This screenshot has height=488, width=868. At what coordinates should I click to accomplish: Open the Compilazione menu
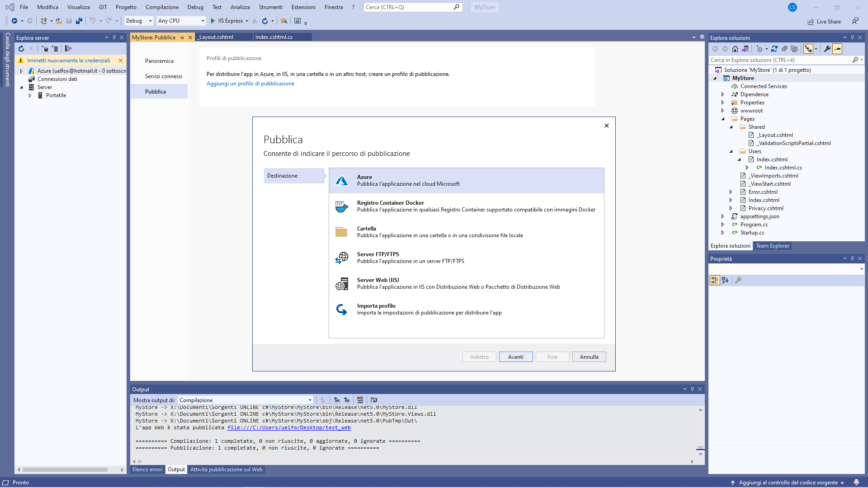(162, 7)
